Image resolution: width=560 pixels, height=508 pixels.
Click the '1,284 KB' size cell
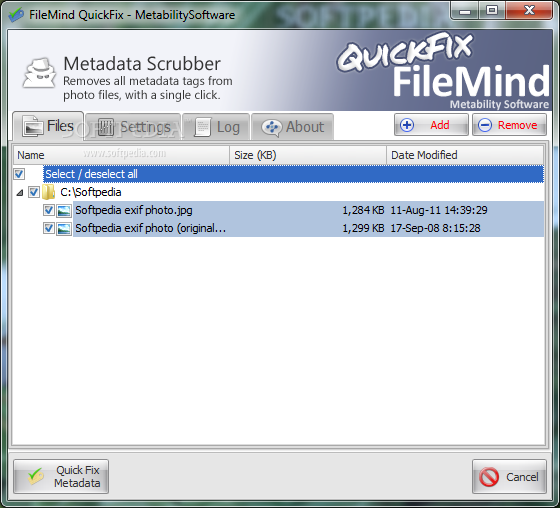click(363, 210)
